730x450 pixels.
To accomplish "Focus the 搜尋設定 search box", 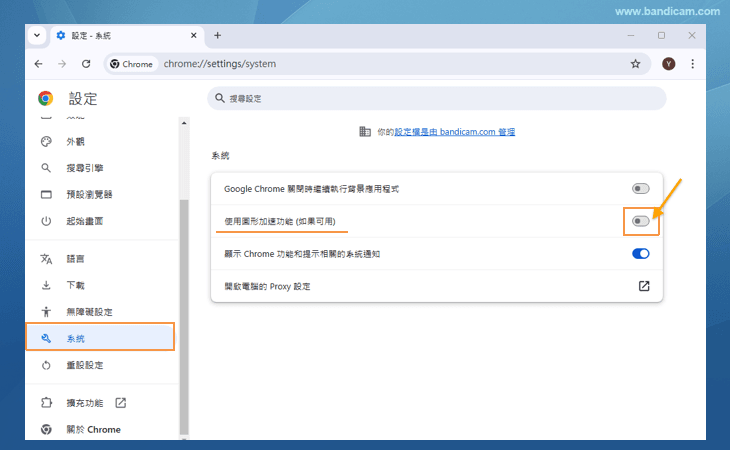I will coord(437,98).
